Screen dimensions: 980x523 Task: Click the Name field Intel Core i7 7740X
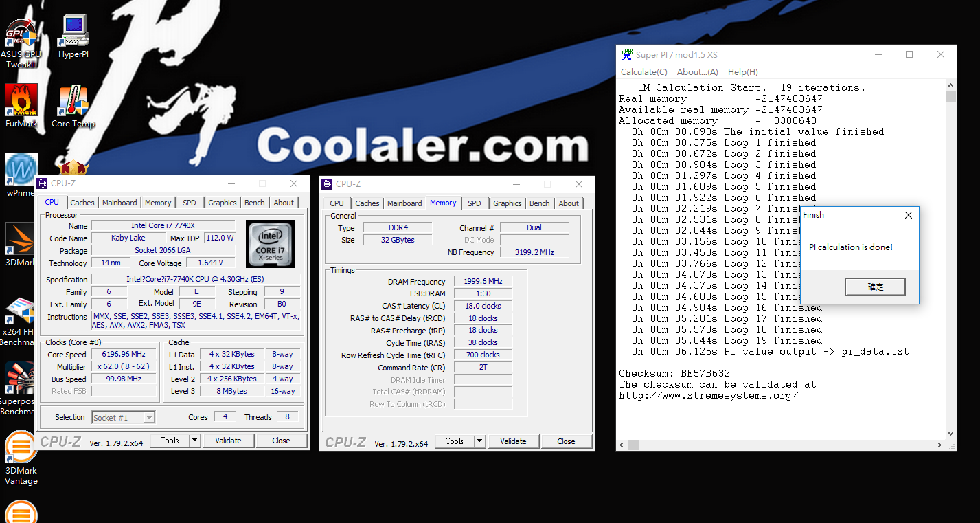[163, 225]
